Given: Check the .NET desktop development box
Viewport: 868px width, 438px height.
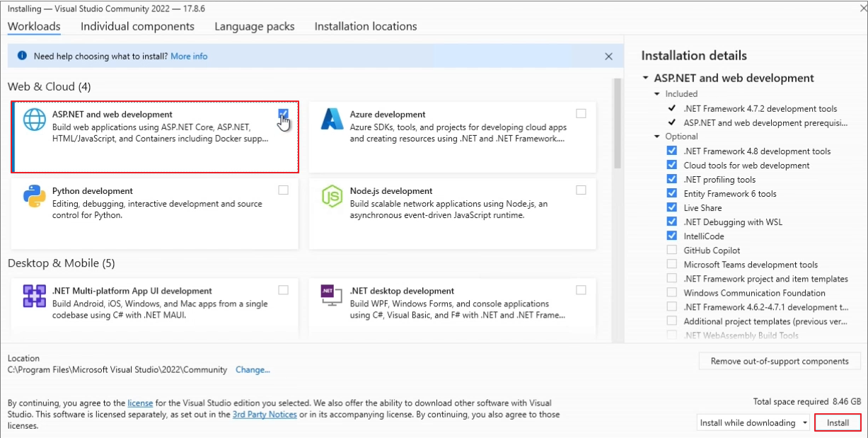Looking at the screenshot, I should point(581,289).
